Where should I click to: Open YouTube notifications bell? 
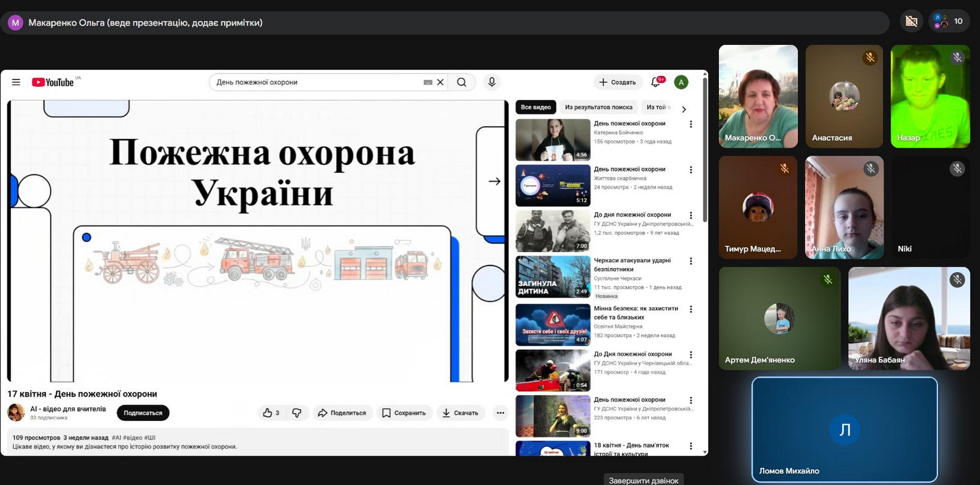point(656,82)
